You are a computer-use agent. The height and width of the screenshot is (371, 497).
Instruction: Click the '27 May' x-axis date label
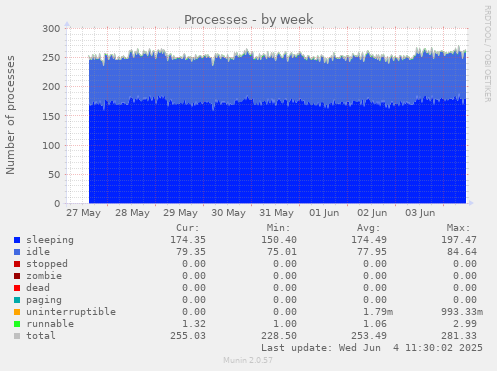83,213
